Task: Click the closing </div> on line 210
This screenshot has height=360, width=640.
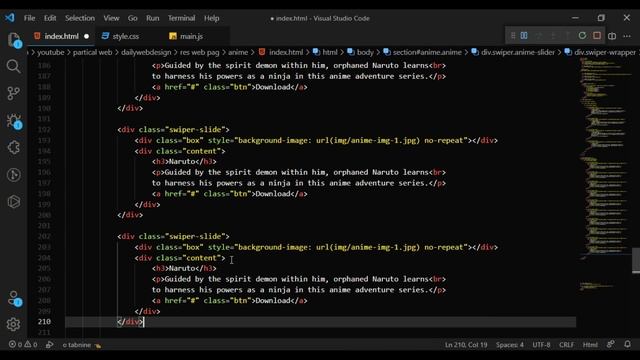Action: (130, 322)
